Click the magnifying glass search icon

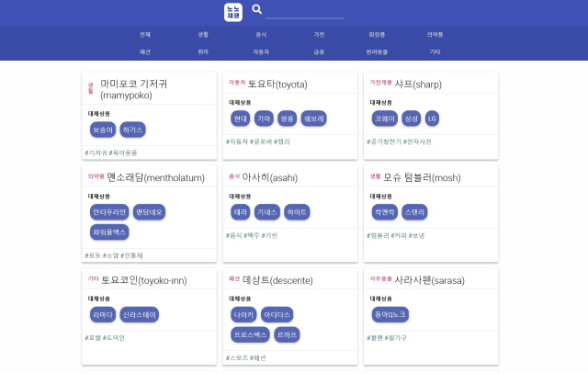point(257,10)
